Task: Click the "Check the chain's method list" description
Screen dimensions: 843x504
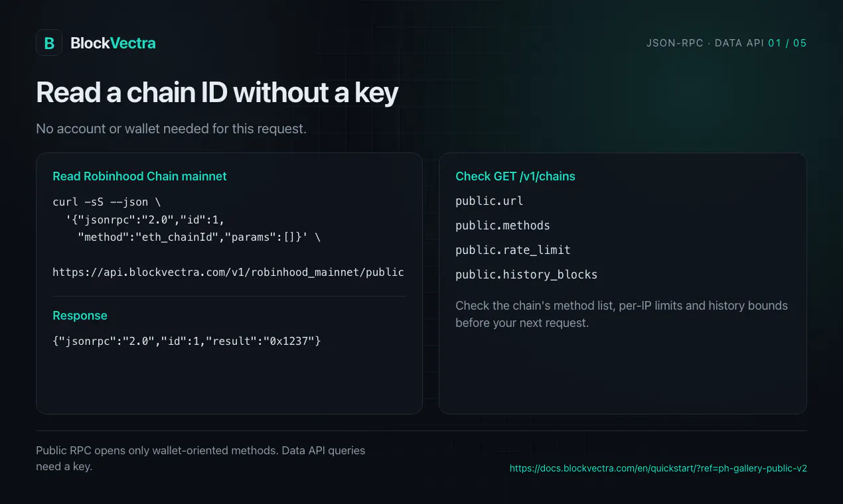Action: pyautogui.click(x=621, y=314)
